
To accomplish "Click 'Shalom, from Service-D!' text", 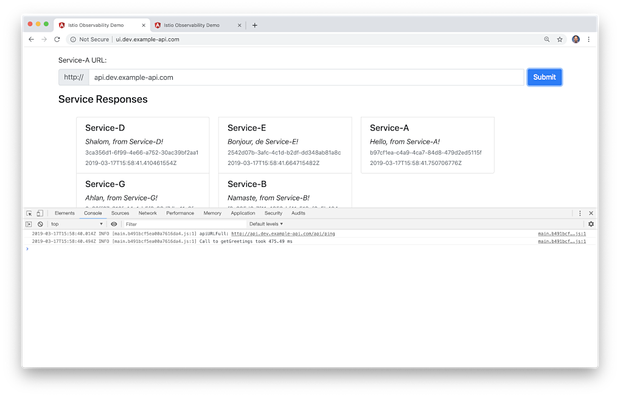I will coord(124,142).
